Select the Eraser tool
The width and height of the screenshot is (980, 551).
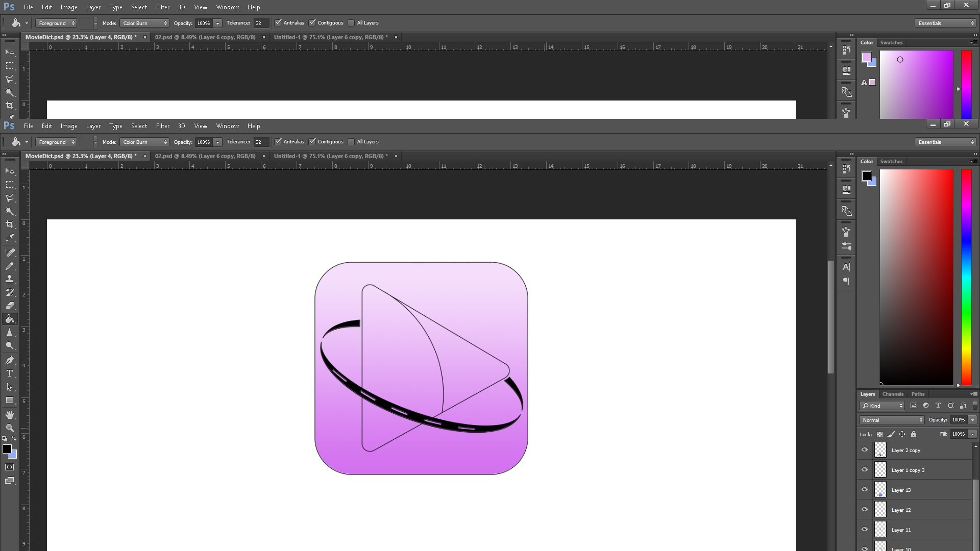click(x=10, y=306)
